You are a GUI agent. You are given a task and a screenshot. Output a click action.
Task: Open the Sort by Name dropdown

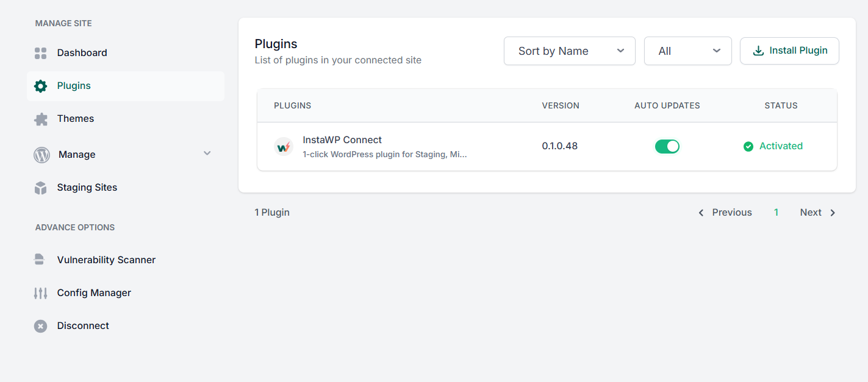coord(570,51)
